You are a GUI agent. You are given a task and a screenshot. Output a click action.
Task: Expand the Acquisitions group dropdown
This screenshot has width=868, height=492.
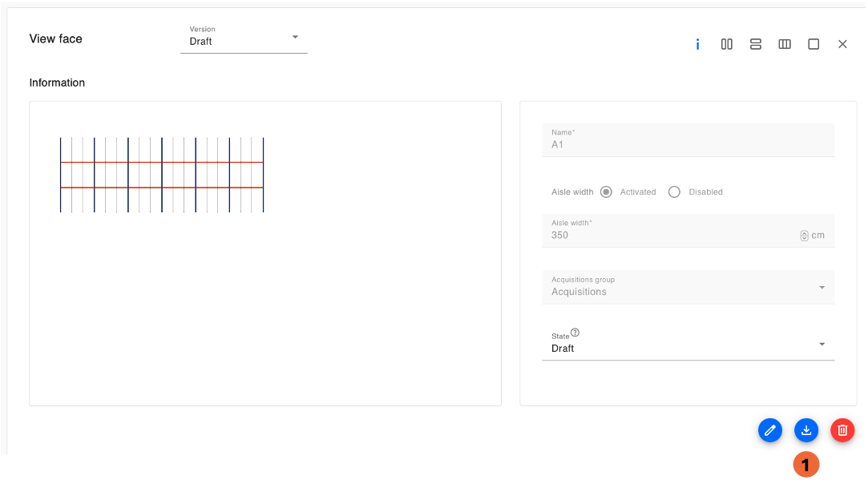pos(688,287)
